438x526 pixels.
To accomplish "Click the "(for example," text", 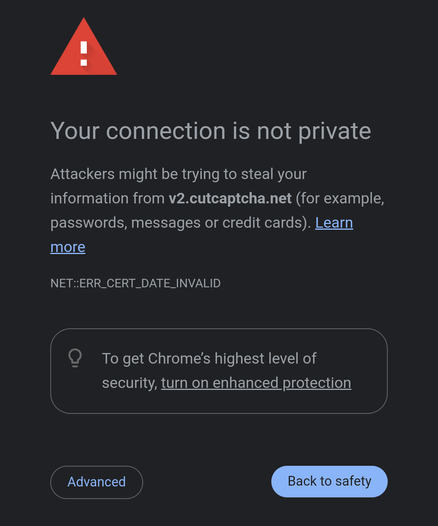I will [x=340, y=199].
